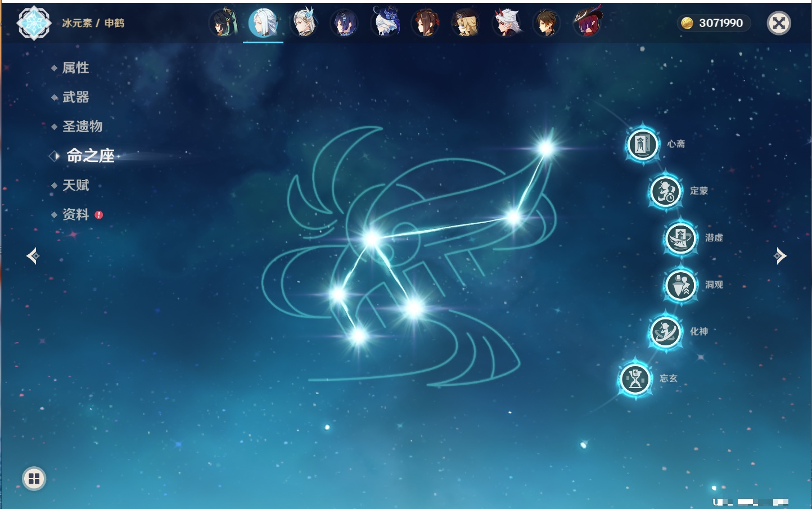Screen dimensions: 812x509
Task: Select the red-horned white-haired character portrait
Action: click(507, 23)
